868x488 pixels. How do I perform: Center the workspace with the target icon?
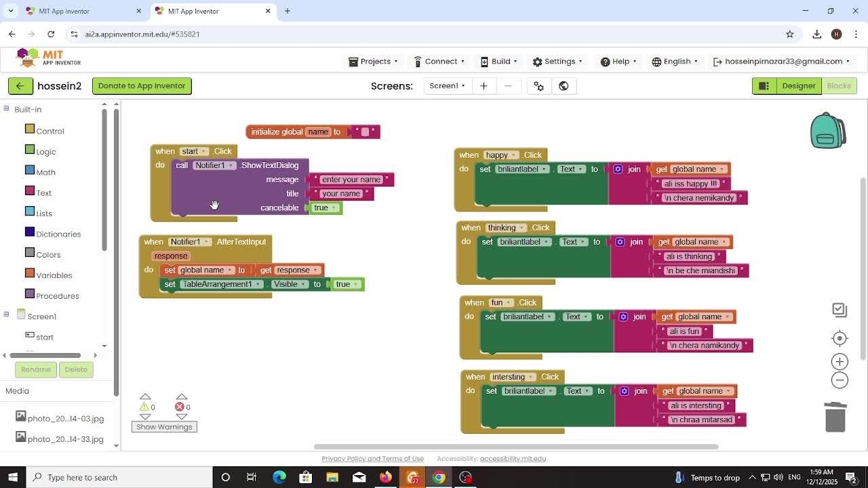(840, 338)
